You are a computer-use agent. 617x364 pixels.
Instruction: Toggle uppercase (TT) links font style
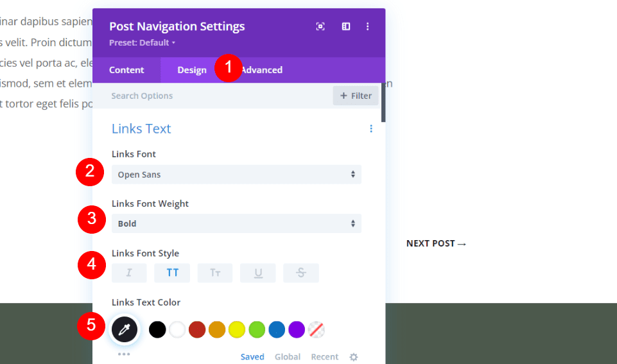pos(172,273)
